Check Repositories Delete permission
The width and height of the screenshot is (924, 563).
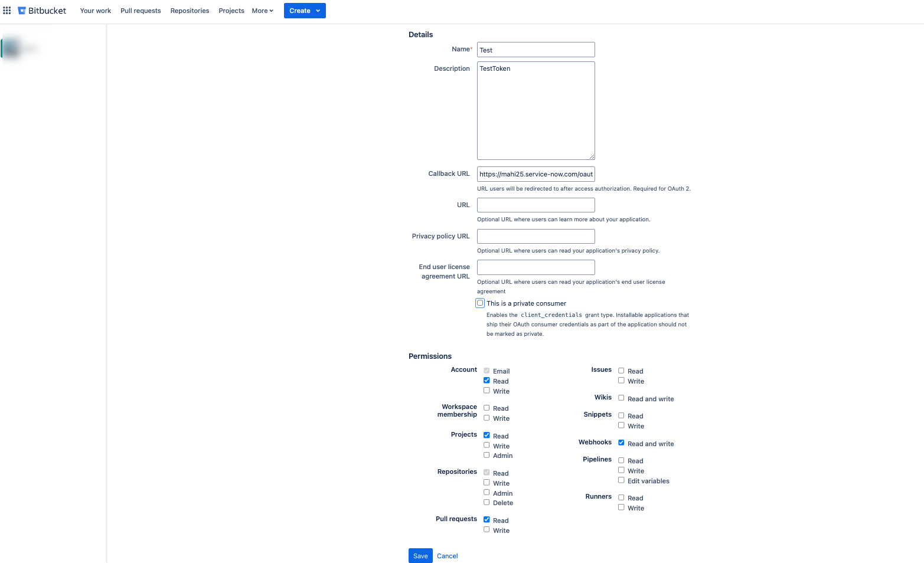pos(487,502)
